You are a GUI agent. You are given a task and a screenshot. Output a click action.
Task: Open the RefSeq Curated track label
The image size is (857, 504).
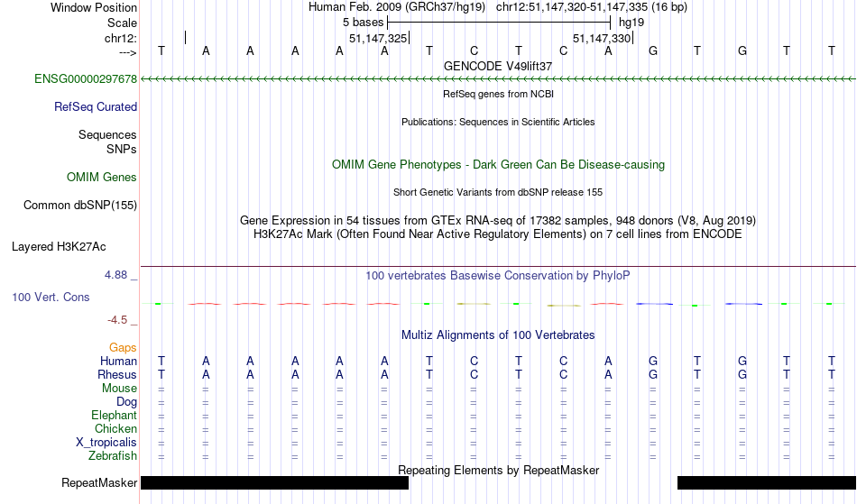pyautogui.click(x=95, y=106)
